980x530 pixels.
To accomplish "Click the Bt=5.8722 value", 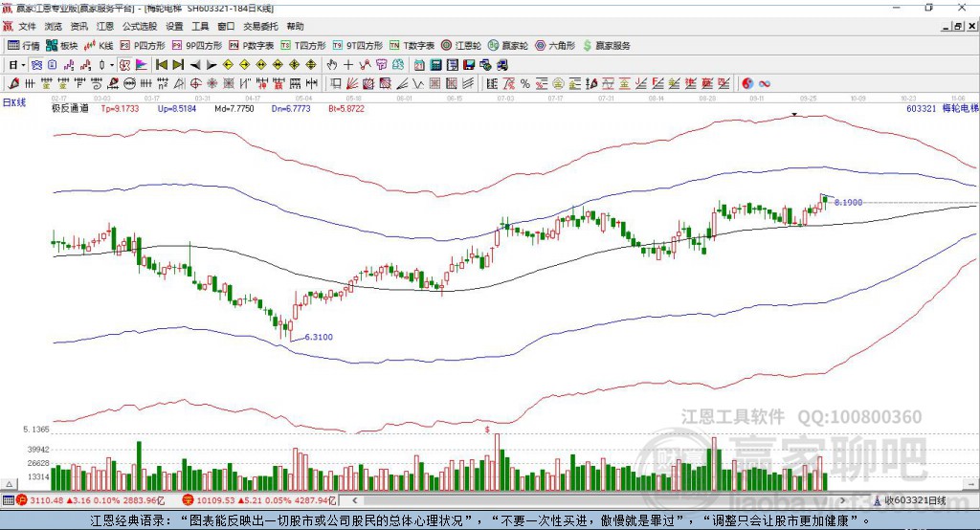I will pyautogui.click(x=346, y=108).
